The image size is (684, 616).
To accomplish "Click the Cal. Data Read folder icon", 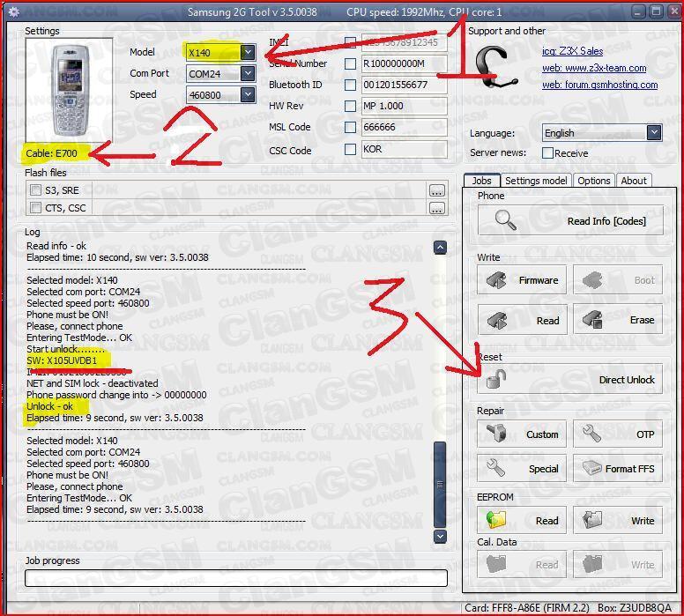I will (496, 564).
